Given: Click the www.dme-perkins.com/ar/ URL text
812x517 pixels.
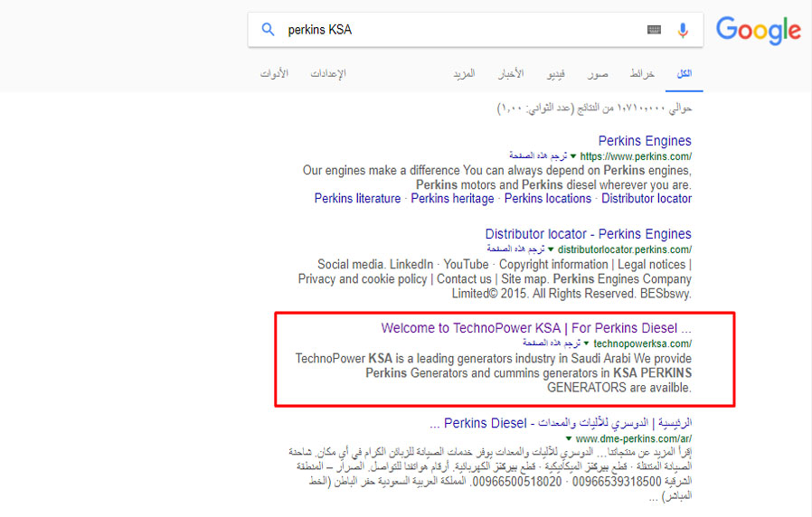Looking at the screenshot, I should click(634, 439).
